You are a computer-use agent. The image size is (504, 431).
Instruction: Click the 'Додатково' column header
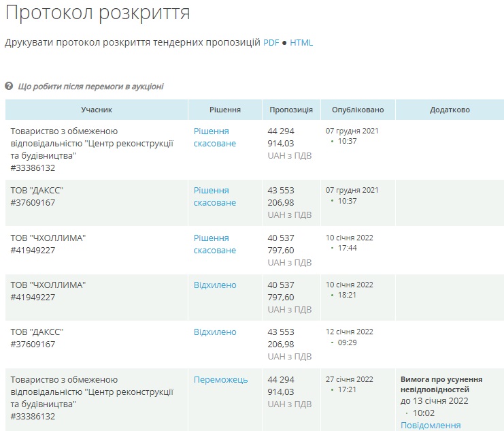point(450,110)
